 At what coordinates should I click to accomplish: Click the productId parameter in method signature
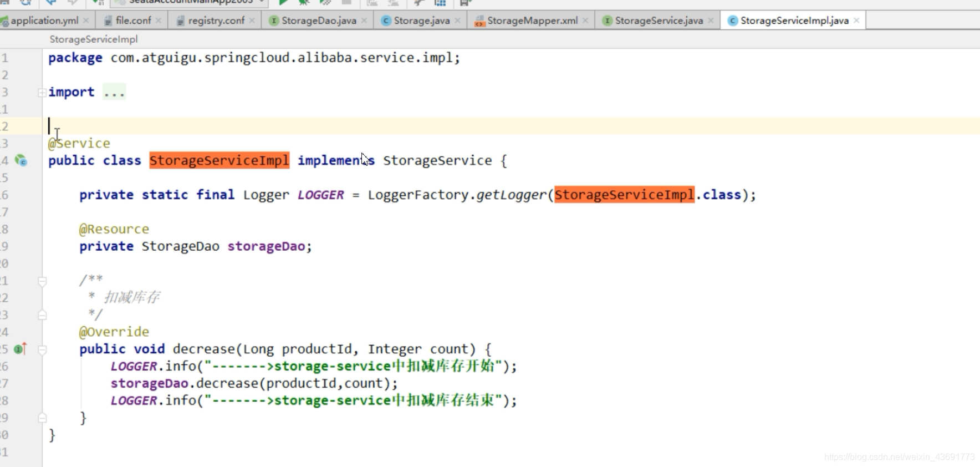click(317, 349)
